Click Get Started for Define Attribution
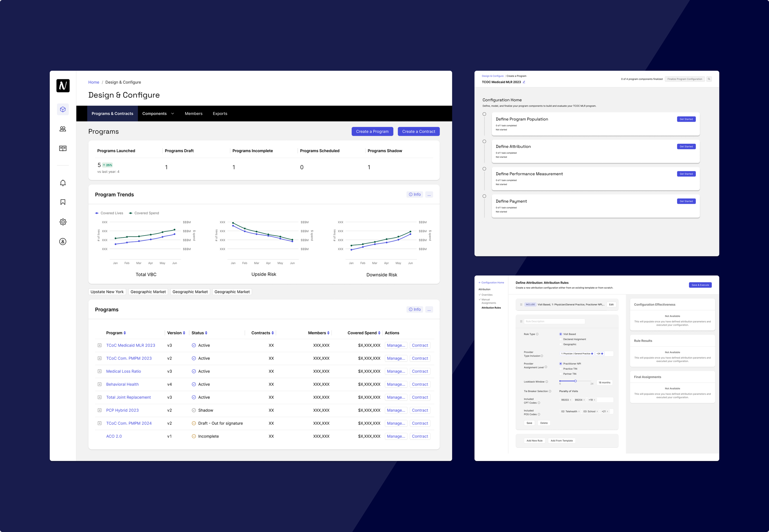 click(686, 147)
